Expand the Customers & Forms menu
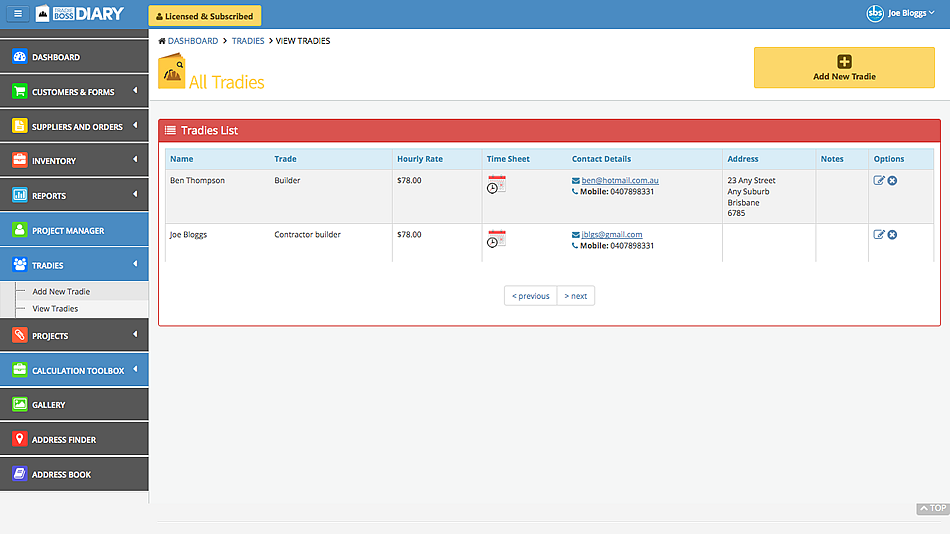This screenshot has width=950, height=534. click(74, 92)
